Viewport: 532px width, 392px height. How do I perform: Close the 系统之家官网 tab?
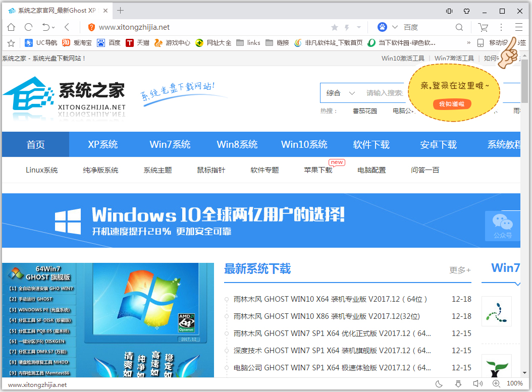[105, 11]
